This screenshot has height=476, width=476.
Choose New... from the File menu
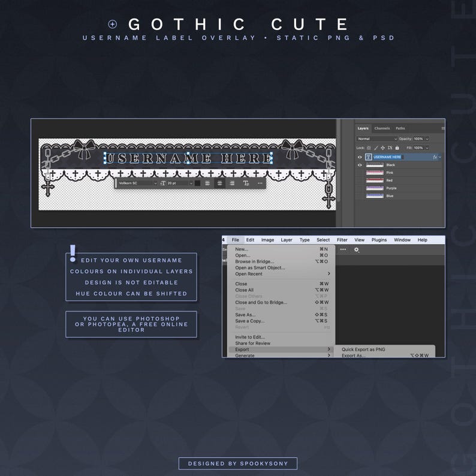pyautogui.click(x=281, y=249)
